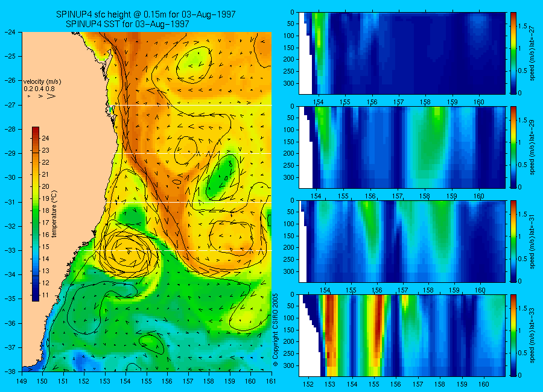
Task: Click the speed color bar for lat=−27
Action: point(513,53)
